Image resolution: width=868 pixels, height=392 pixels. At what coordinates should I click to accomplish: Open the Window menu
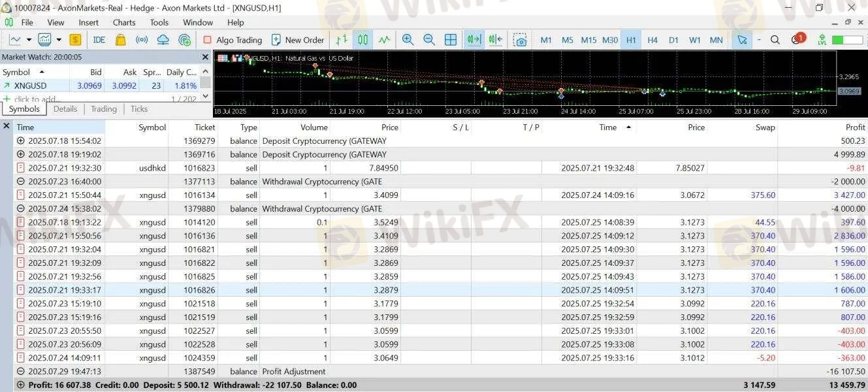[198, 22]
